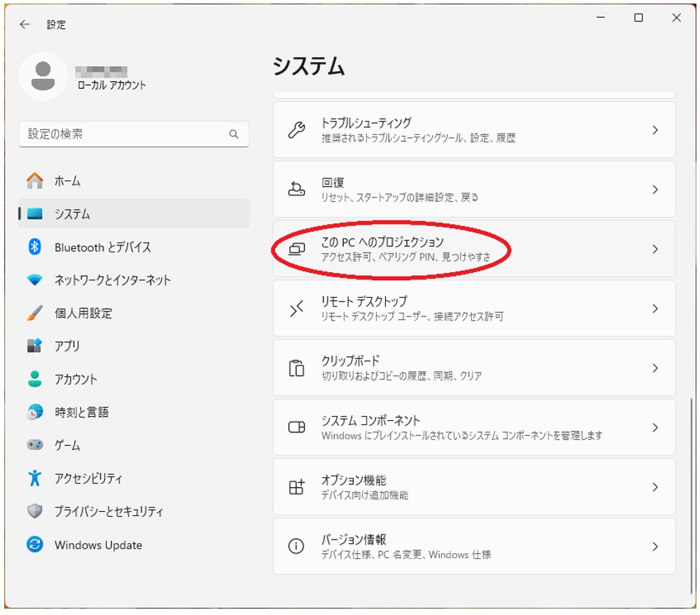
Task: Open アカウント section label
Action: click(76, 379)
